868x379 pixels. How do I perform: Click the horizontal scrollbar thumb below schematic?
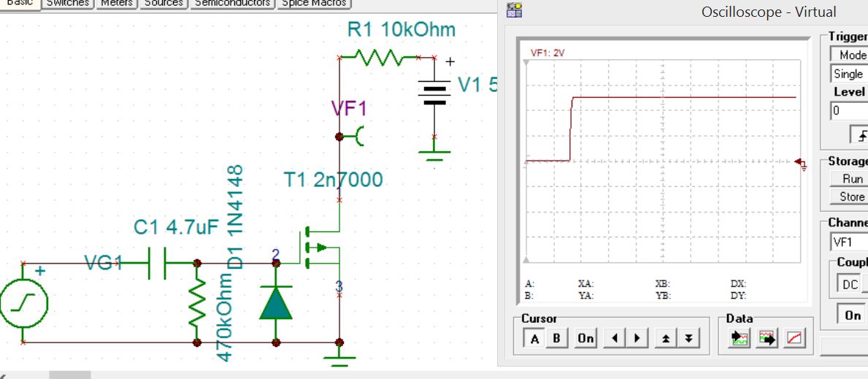coord(70,375)
